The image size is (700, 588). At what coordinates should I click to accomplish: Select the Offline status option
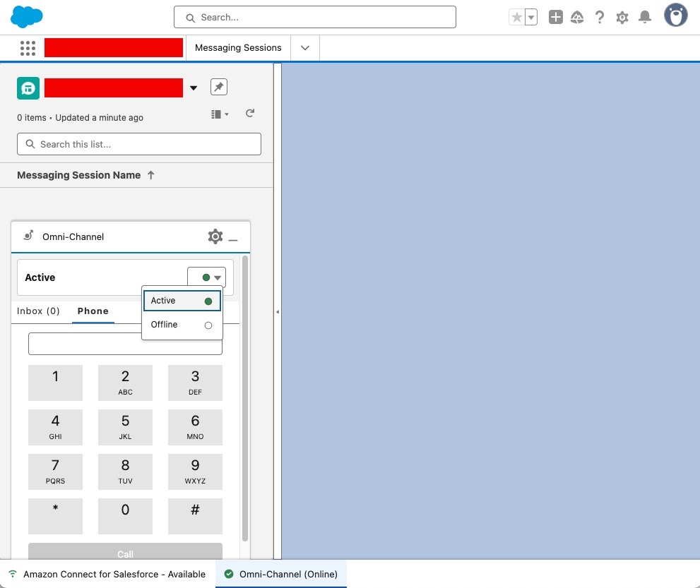(x=182, y=325)
